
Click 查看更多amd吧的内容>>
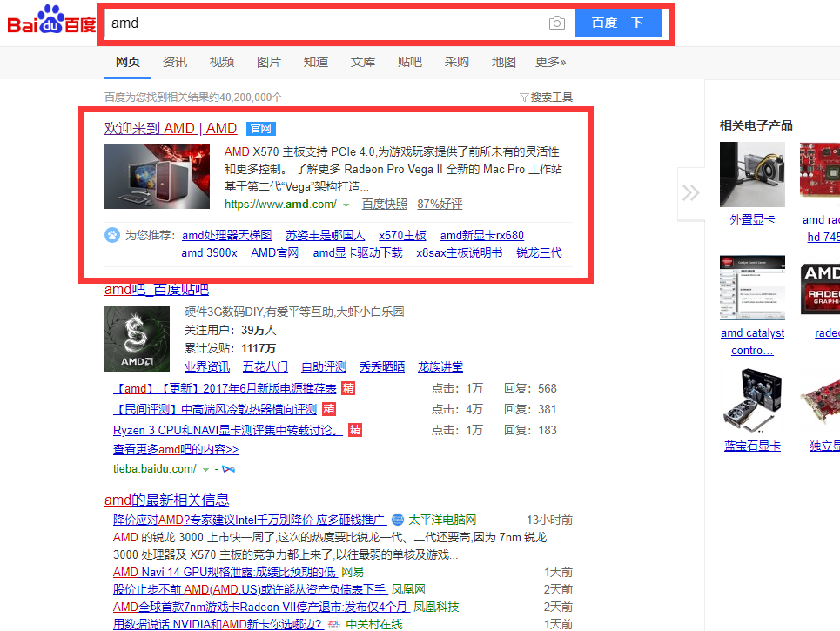(x=176, y=449)
